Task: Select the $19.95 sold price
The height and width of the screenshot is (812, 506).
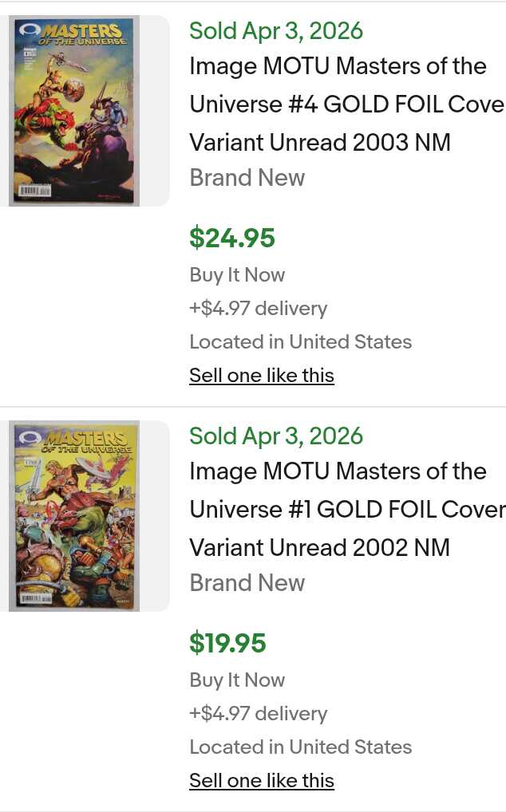Action: click(228, 643)
